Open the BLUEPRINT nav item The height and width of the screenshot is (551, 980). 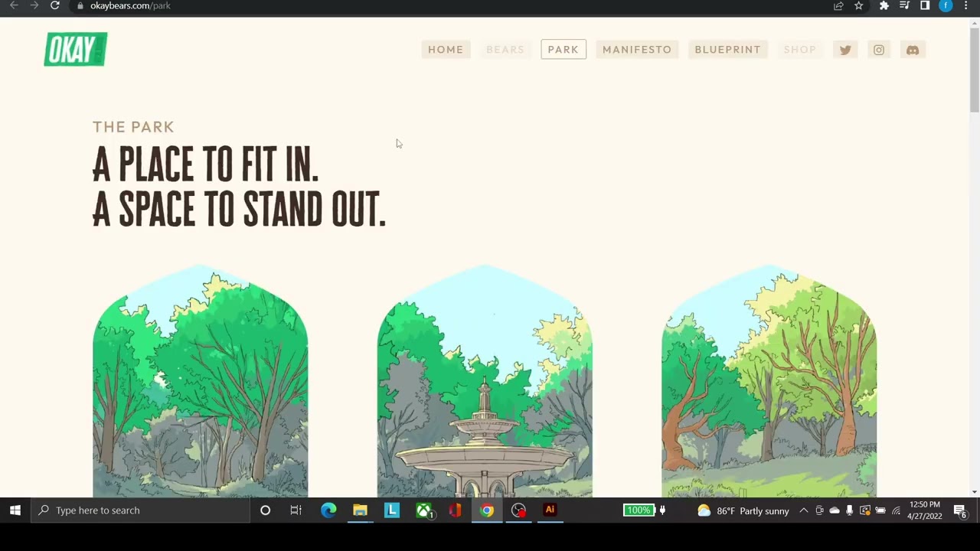[727, 50]
